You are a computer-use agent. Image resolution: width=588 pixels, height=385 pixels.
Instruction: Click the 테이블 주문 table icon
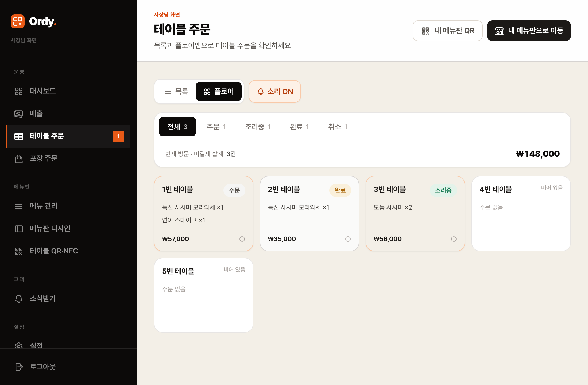[x=19, y=136]
